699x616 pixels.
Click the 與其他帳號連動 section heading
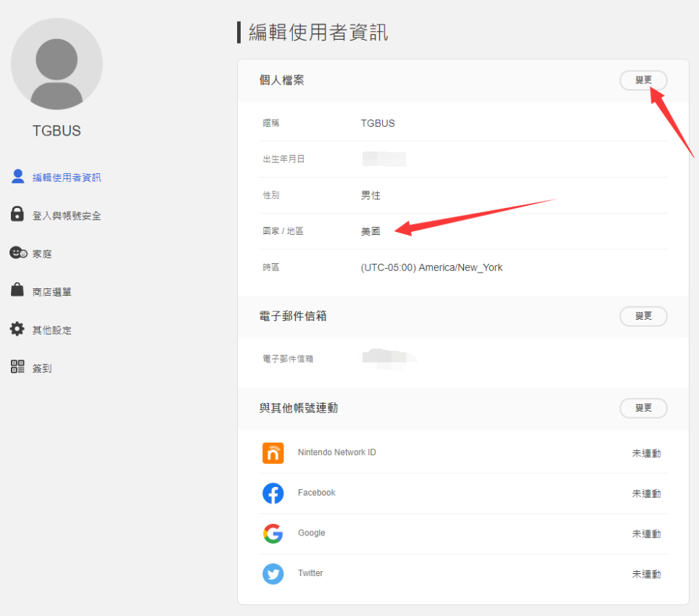click(299, 408)
